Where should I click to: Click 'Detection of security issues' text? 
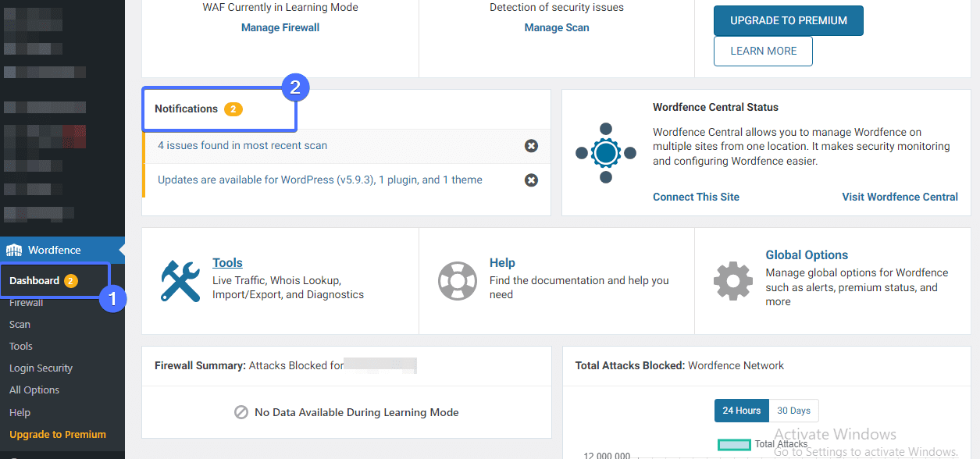(x=557, y=7)
